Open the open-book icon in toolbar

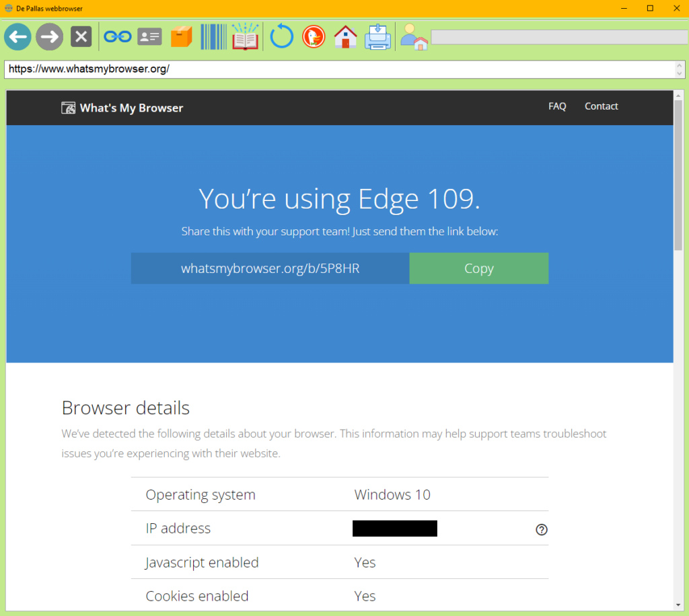click(x=245, y=36)
